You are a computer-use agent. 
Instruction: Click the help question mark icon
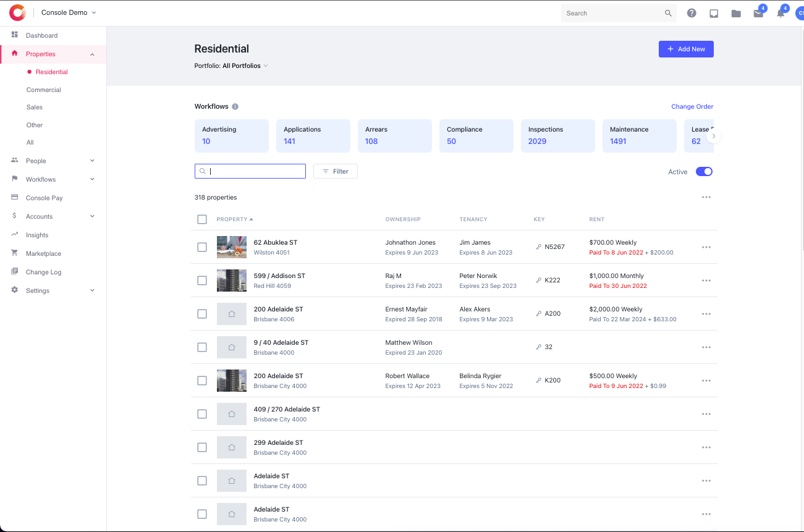coord(692,13)
